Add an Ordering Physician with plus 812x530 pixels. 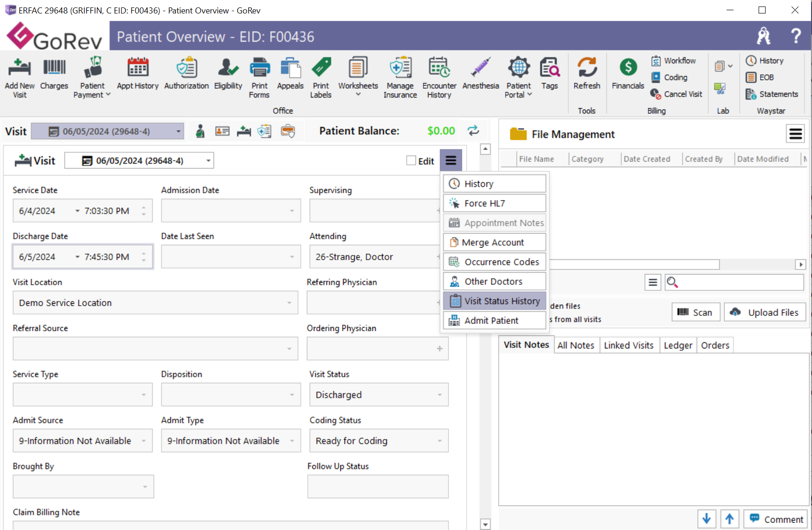(439, 348)
